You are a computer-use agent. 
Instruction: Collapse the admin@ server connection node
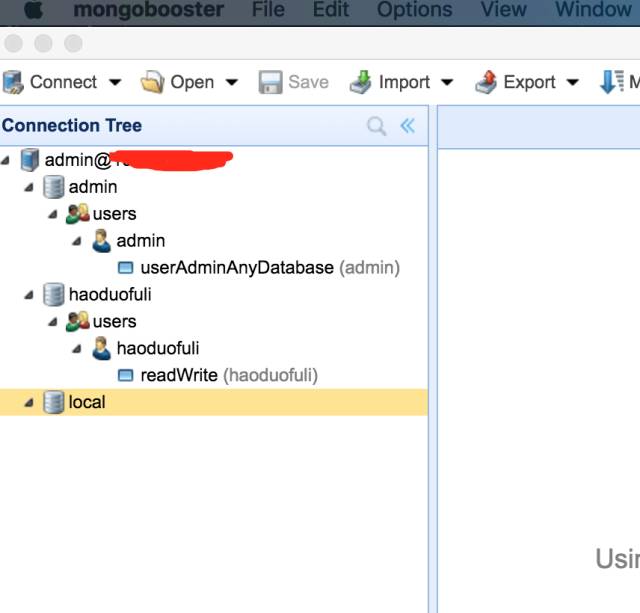6,160
